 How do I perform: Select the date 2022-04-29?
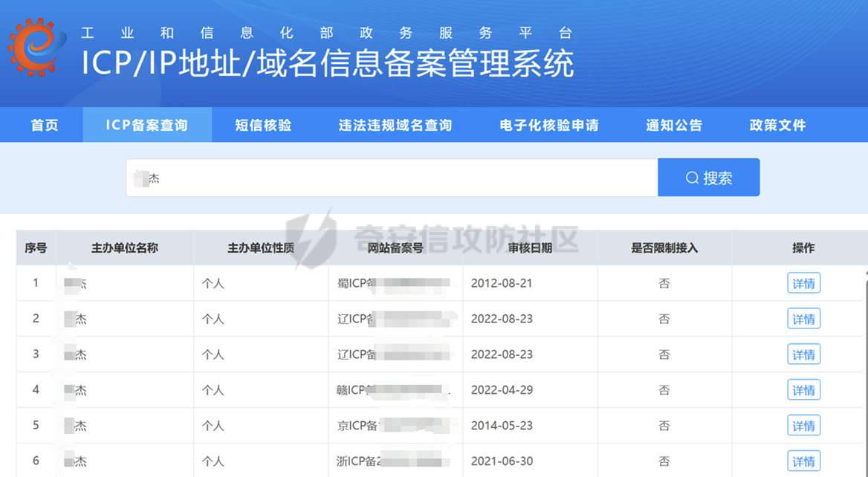(x=502, y=390)
